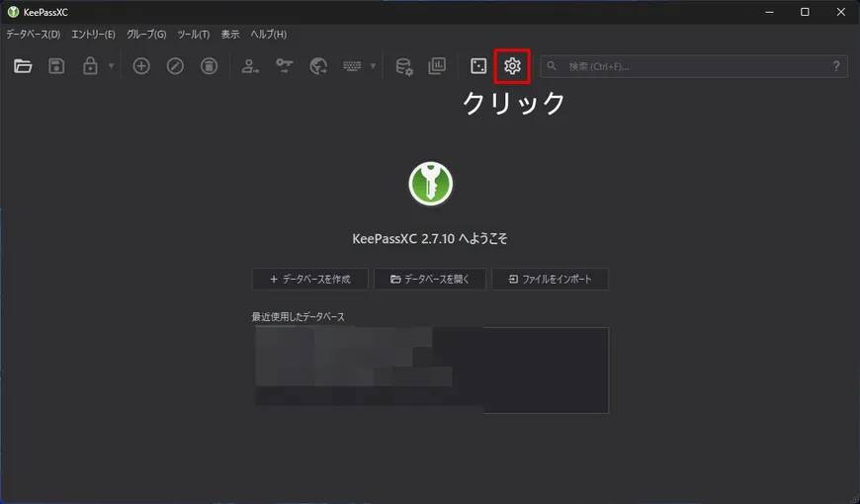Click the recently used databases list

[431, 371]
